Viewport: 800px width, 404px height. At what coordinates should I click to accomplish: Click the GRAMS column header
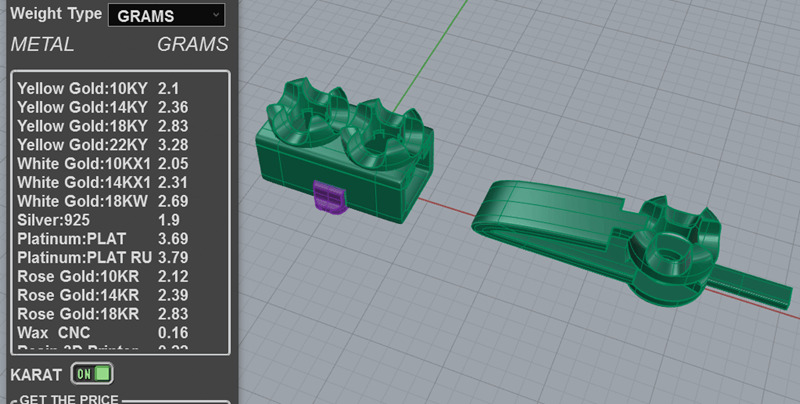[192, 44]
